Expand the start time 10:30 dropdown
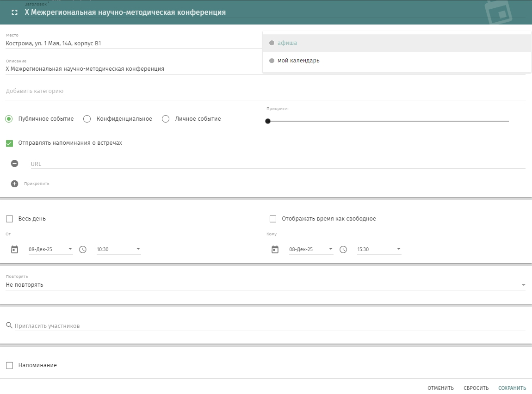 (x=138, y=249)
